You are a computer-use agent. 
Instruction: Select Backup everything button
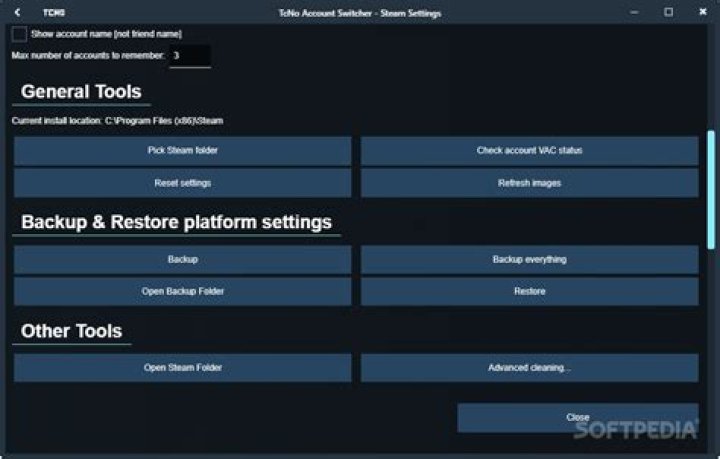tap(529, 259)
